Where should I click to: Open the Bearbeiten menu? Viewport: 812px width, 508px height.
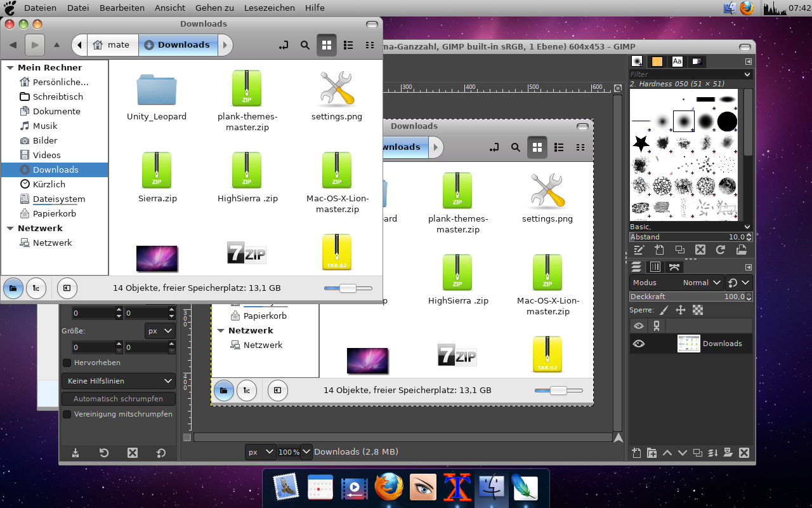click(122, 8)
